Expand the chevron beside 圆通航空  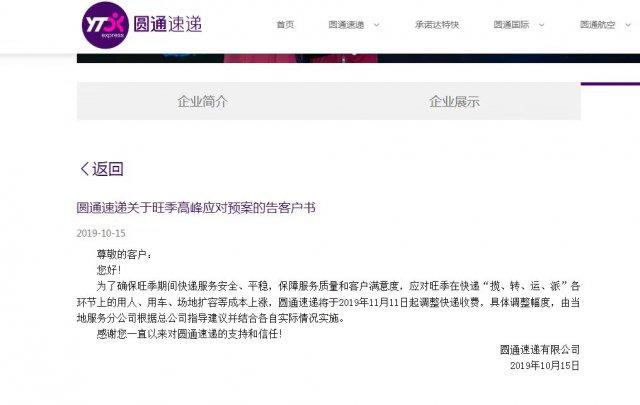628,25
